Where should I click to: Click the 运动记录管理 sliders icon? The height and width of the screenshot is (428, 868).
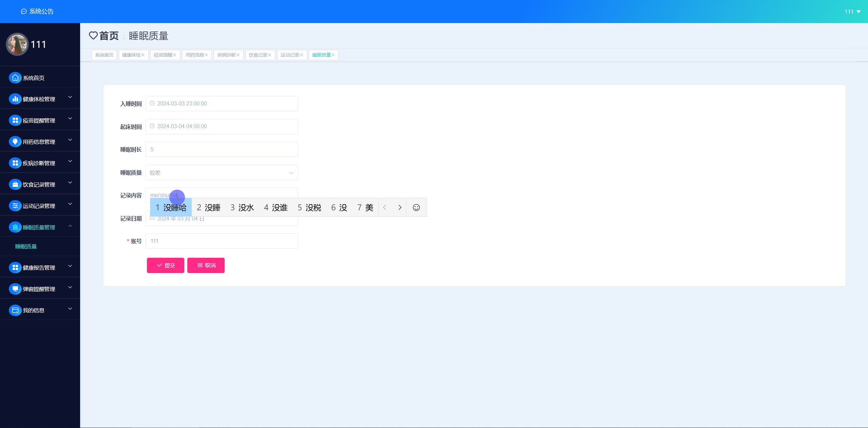point(15,206)
